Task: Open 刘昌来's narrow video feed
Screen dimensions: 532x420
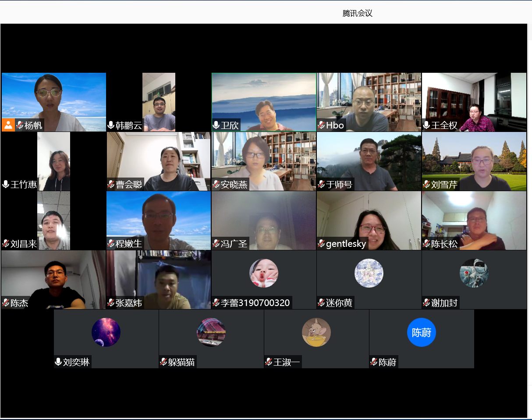Action: [53, 221]
